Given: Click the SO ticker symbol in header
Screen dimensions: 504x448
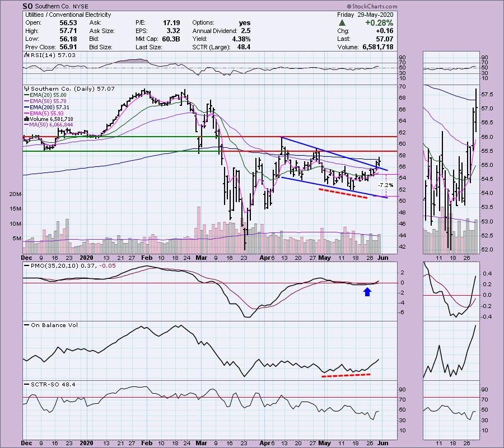Looking at the screenshot, I should (27, 6).
